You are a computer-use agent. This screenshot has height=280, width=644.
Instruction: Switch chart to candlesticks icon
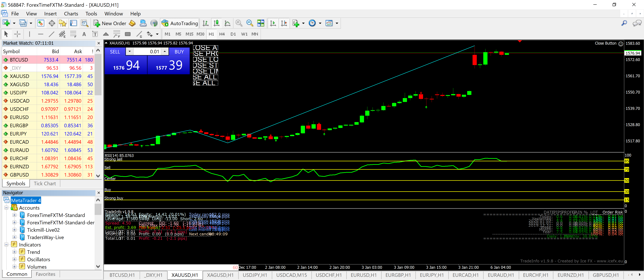(216, 23)
